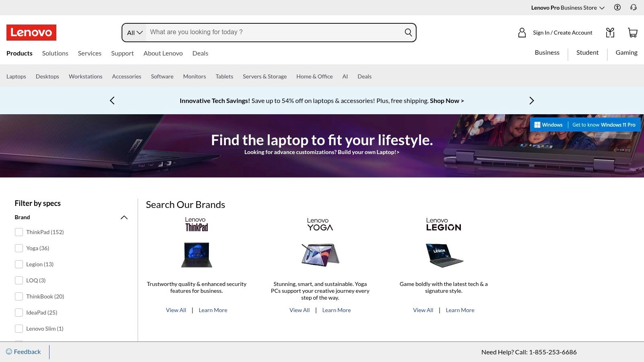Check the Yoga (36) filter
Viewport: 644px width, 362px height.
[x=19, y=248]
